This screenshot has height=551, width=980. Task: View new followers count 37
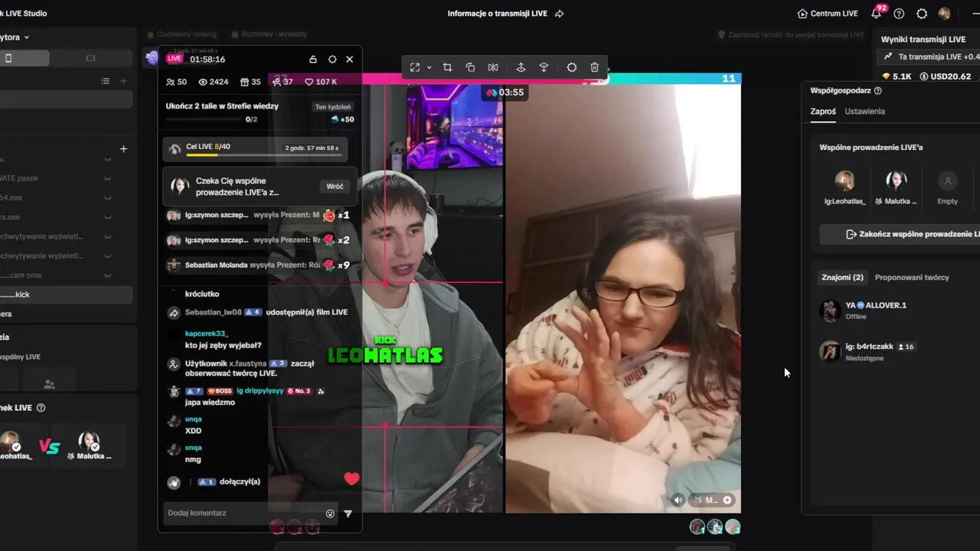283,82
